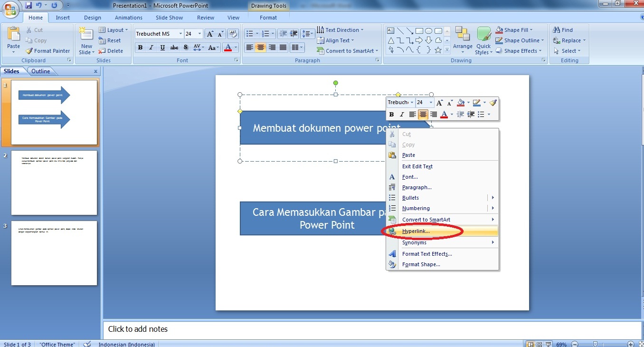Switch to Outline pane tab

pos(41,71)
